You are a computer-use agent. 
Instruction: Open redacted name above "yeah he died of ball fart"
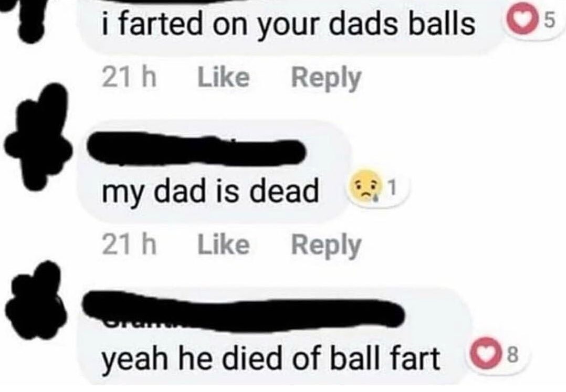243,311
